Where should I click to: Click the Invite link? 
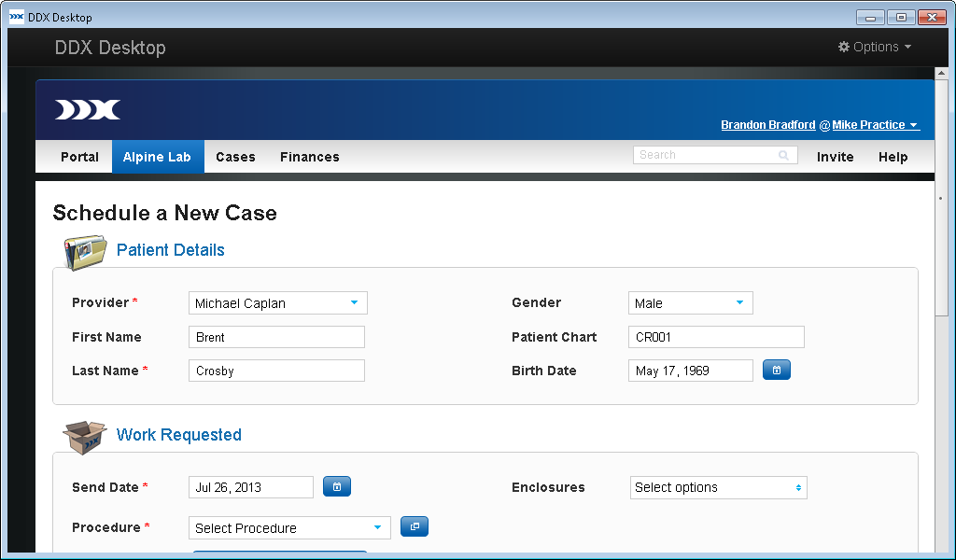click(x=835, y=157)
